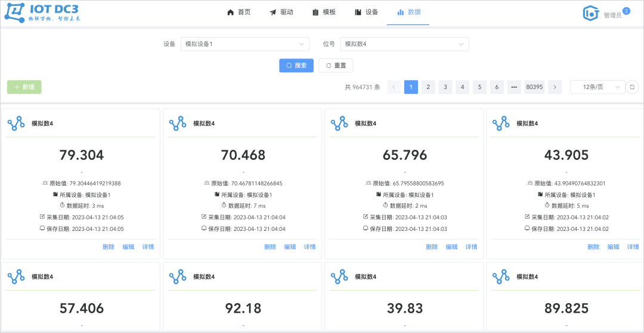Open the 管理员 user menu
Viewport: 644px width, 333px height.
click(x=612, y=15)
